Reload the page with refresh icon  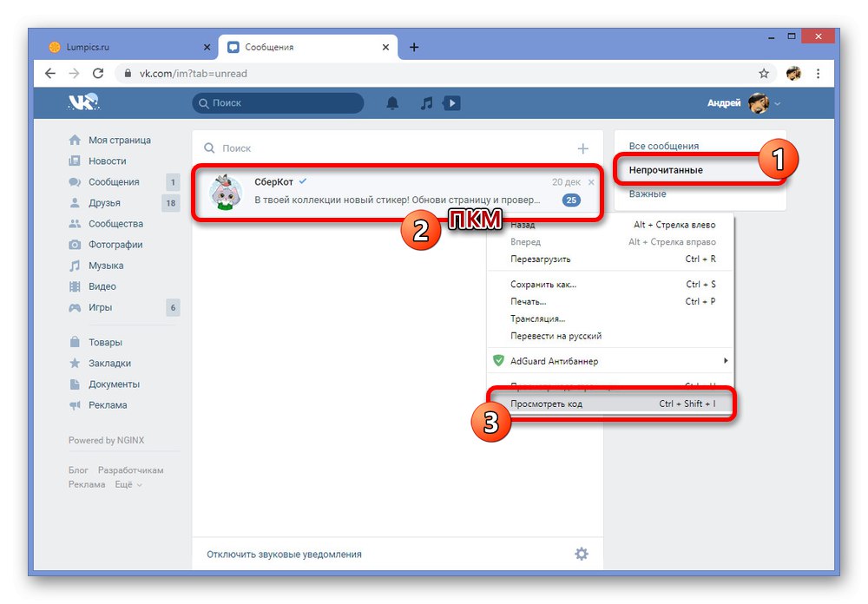98,73
